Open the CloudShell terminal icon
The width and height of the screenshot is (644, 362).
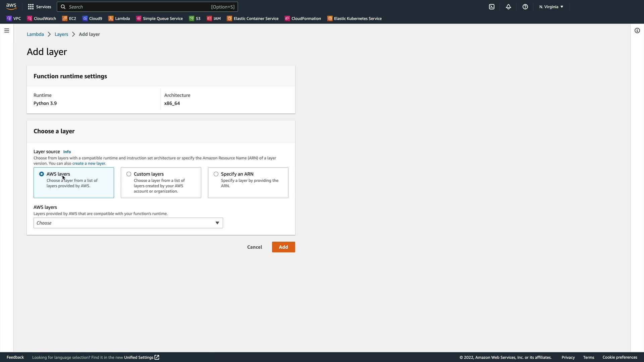(x=492, y=7)
